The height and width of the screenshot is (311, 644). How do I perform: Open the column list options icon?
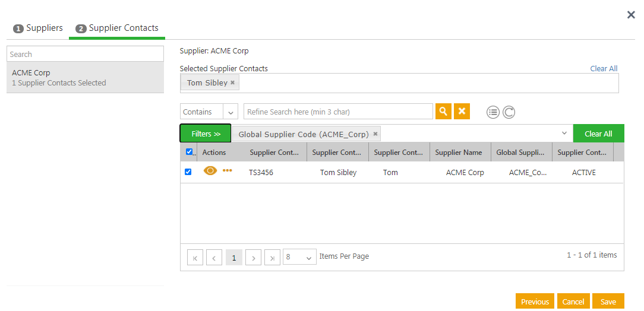pyautogui.click(x=493, y=112)
